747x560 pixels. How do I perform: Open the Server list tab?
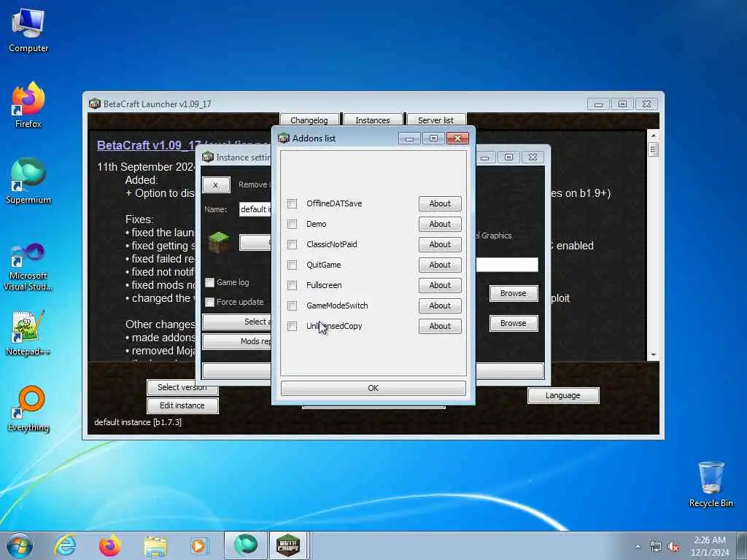436,120
